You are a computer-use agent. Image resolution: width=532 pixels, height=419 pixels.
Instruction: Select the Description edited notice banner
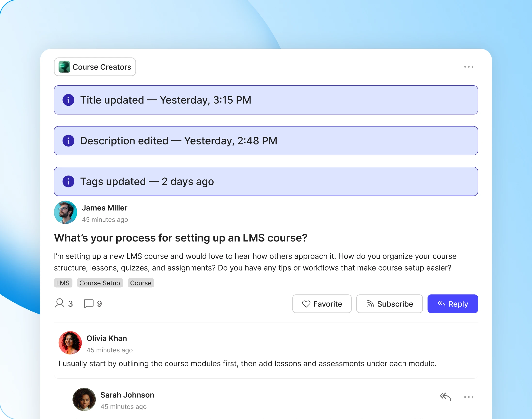pyautogui.click(x=266, y=141)
